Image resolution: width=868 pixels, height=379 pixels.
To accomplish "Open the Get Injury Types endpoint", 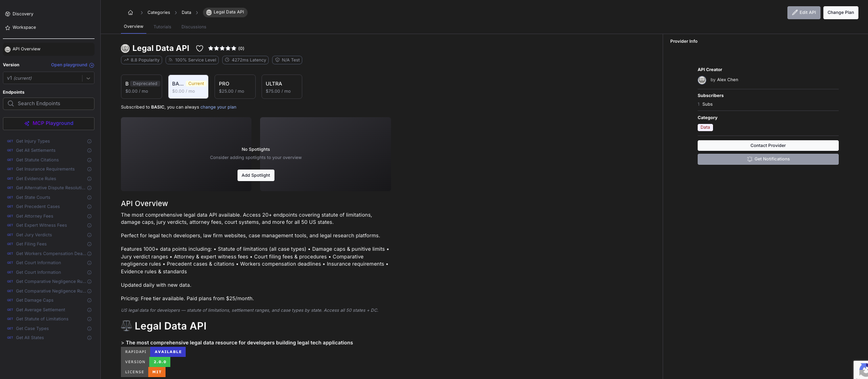I will click(33, 141).
